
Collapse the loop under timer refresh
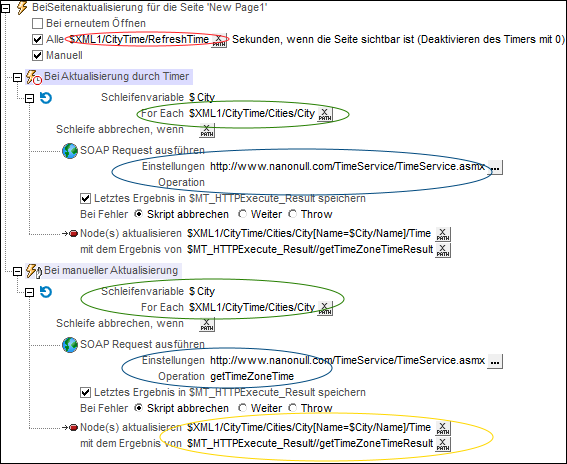29,98
